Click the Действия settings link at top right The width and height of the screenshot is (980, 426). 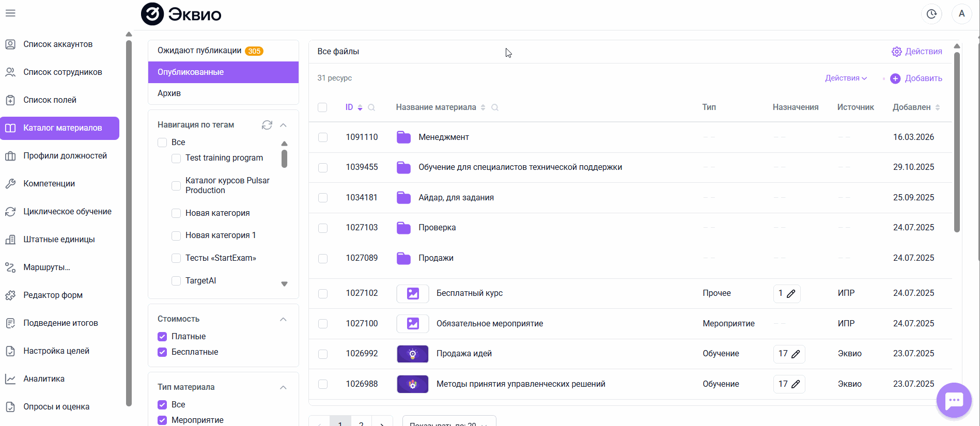(x=916, y=52)
